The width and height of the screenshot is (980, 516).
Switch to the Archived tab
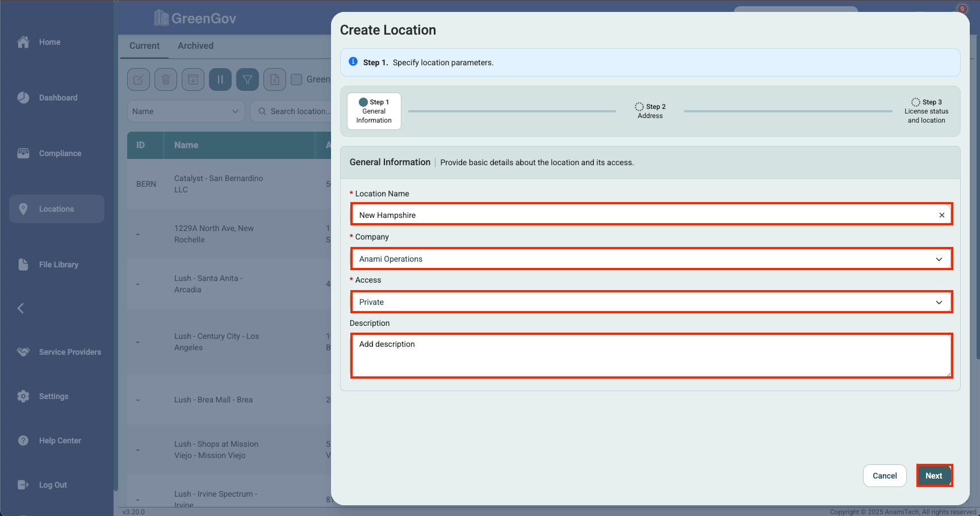(x=195, y=46)
